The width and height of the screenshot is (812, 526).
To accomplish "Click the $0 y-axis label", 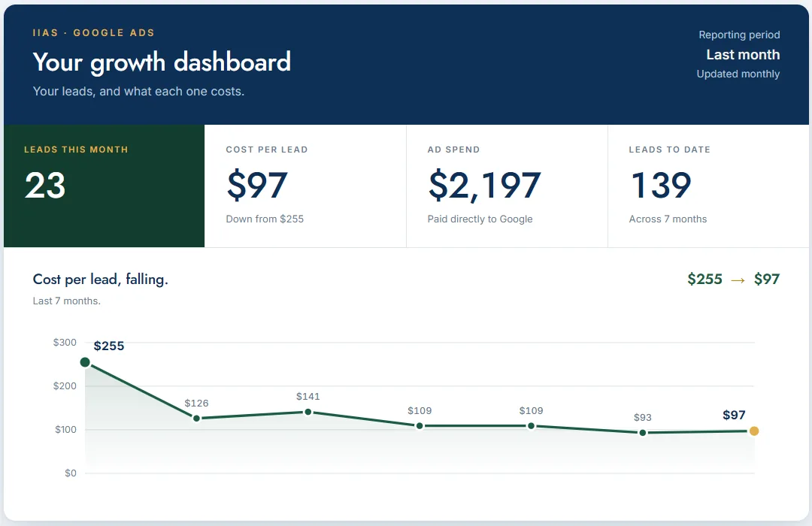I will tap(71, 473).
